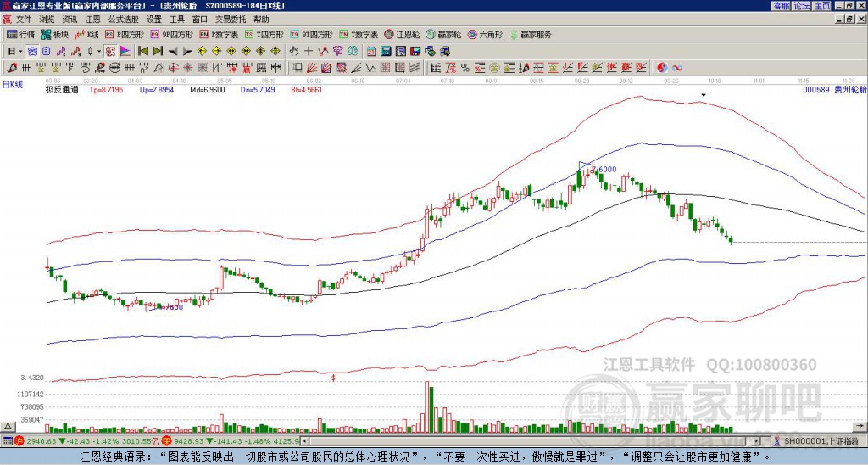Click the Tp=8.7195 indicator value
The height and width of the screenshot is (465, 868).
tap(106, 89)
